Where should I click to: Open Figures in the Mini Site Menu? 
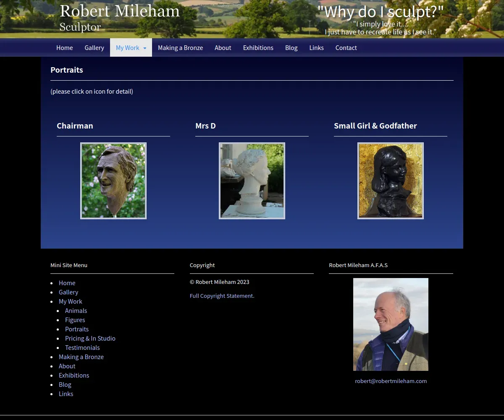click(x=75, y=320)
